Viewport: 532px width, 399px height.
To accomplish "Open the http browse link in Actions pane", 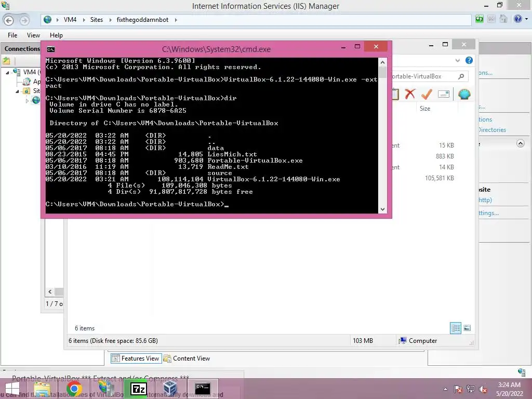I will [x=485, y=200].
